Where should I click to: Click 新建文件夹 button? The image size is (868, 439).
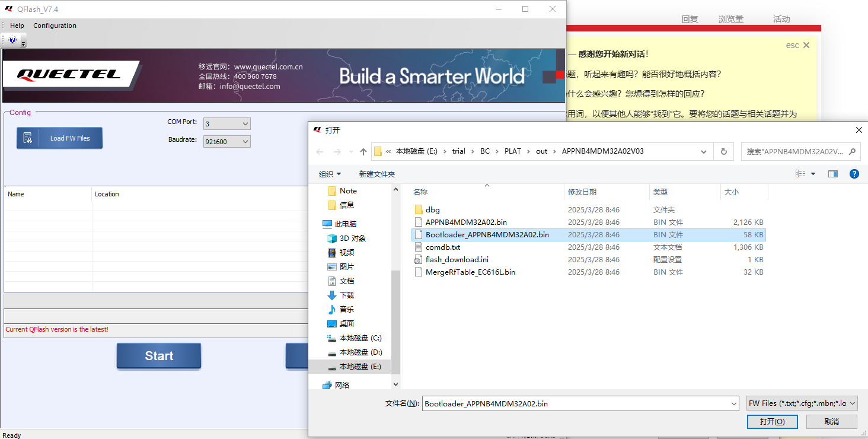(x=376, y=174)
